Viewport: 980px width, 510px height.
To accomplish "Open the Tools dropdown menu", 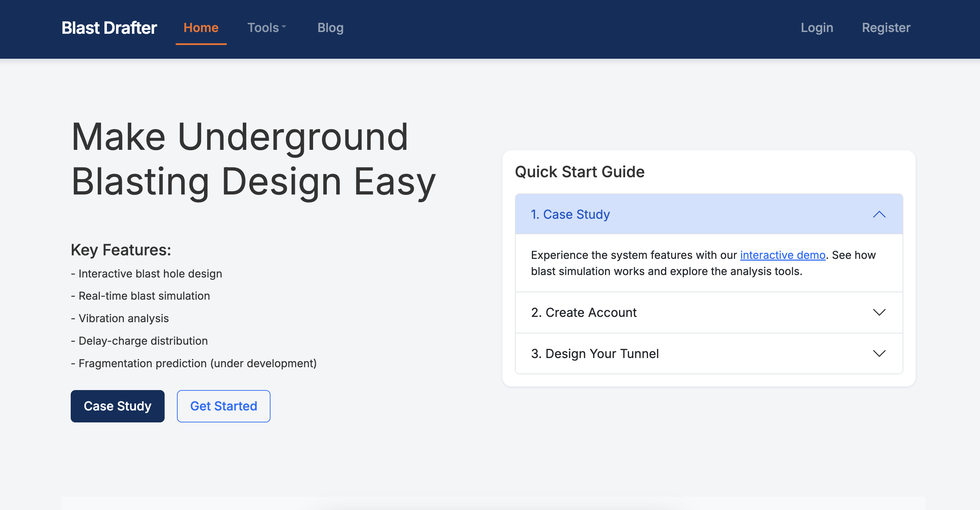I will (x=266, y=28).
